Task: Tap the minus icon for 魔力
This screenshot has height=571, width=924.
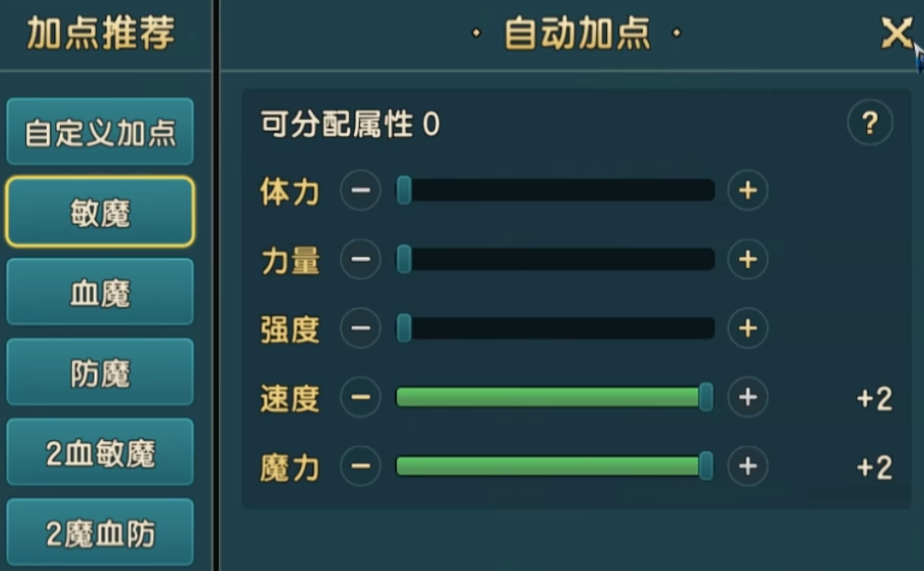Action: [360, 466]
